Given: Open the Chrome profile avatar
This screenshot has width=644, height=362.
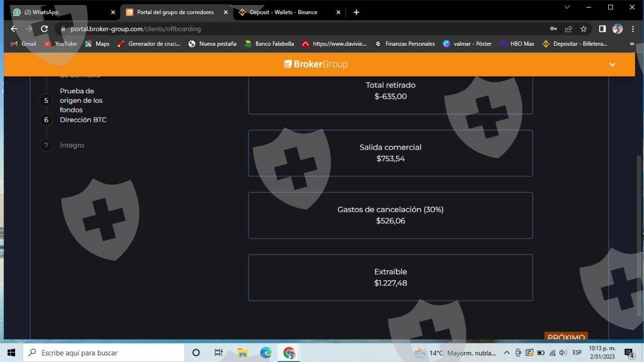Looking at the screenshot, I should point(617,29).
